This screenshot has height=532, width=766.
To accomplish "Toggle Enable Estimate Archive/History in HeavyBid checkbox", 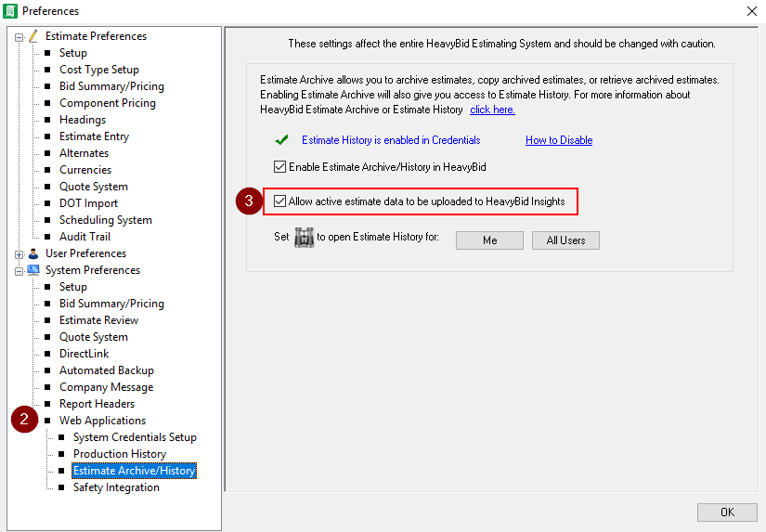I will (x=280, y=167).
